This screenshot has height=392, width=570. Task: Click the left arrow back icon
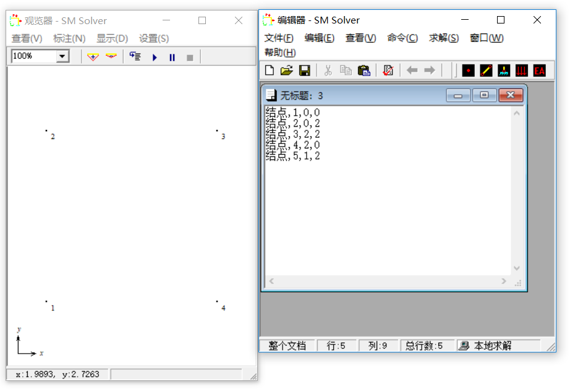412,70
